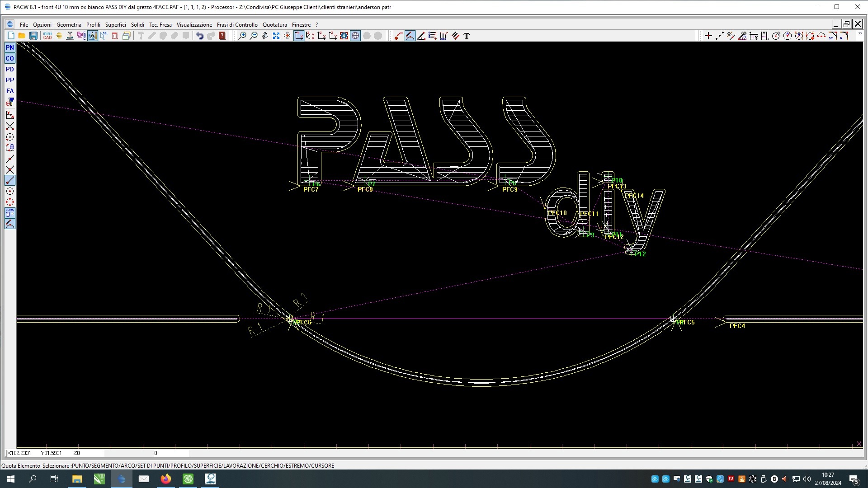The image size is (868, 488).
Task: Open the ? help menu
Action: click(317, 25)
